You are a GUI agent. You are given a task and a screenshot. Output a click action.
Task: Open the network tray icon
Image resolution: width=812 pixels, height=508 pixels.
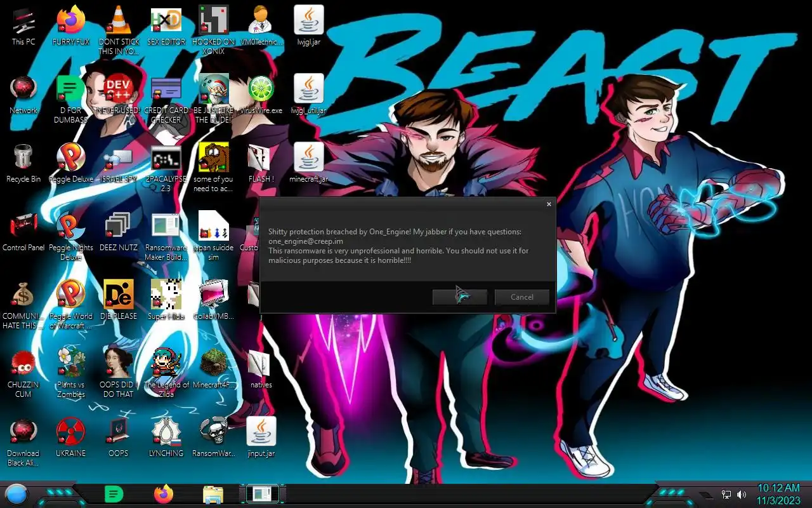[x=727, y=495]
